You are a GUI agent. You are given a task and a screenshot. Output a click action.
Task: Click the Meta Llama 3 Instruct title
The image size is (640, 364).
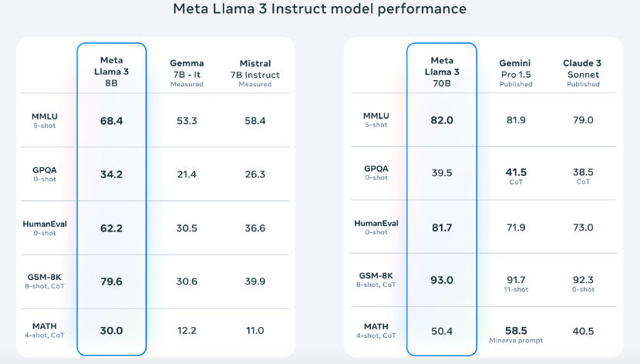(319, 8)
